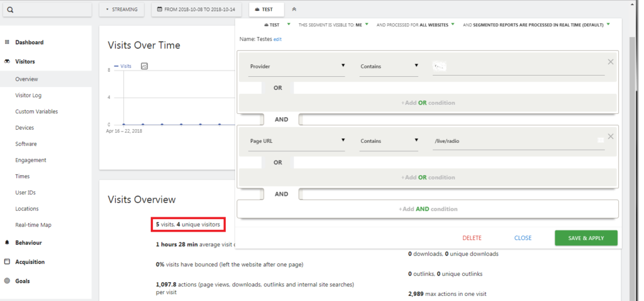Screen dimensions: 644x301
Task: Click SAVE & APPLY button
Action: [x=586, y=238]
